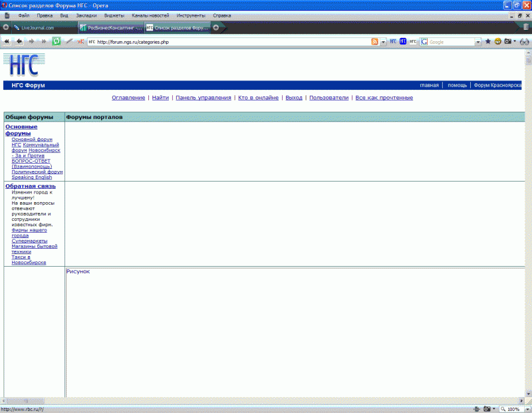Click the Rewind double-arrow navigation button
This screenshot has height=413, width=532.
pos(7,41)
